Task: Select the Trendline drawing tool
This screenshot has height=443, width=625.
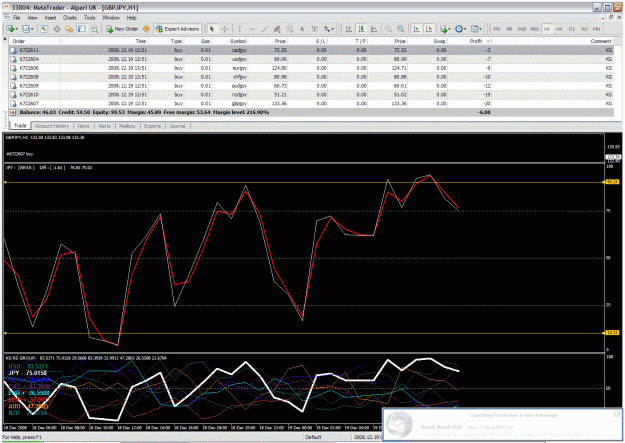Action: [x=265, y=29]
